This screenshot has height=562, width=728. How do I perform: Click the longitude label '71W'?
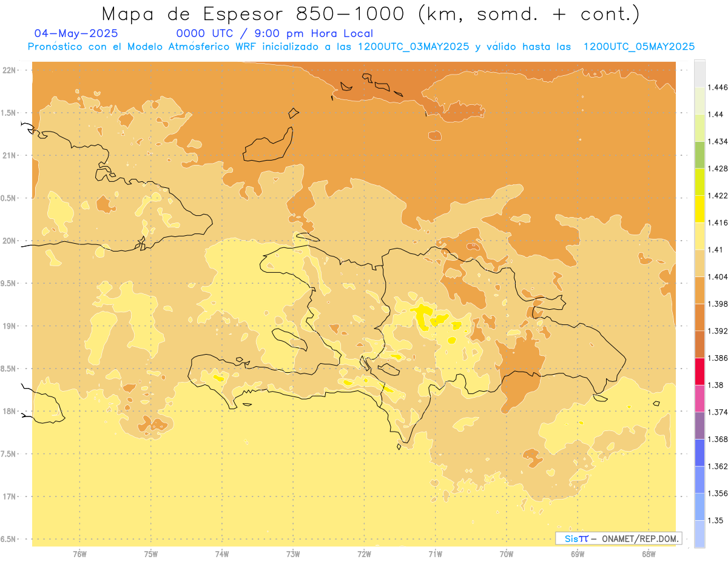click(435, 554)
